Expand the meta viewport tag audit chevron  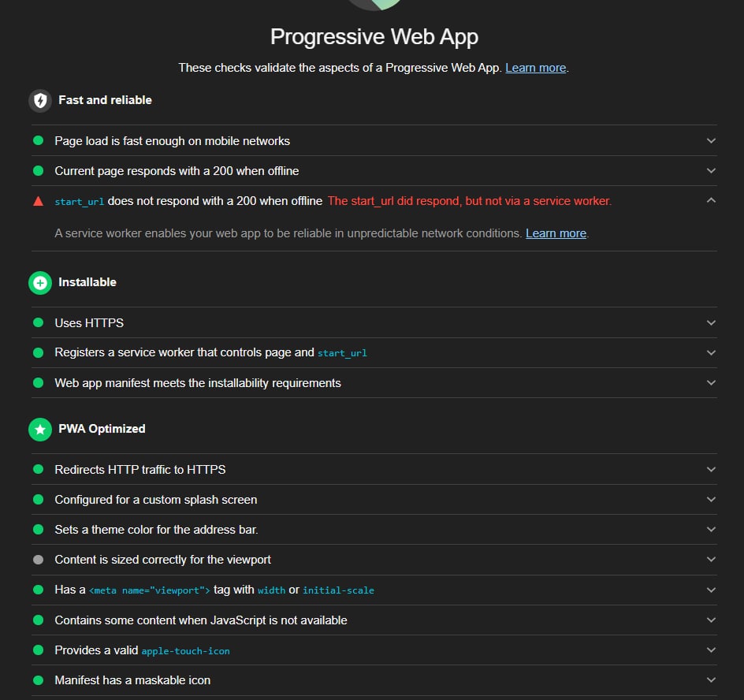(x=711, y=590)
